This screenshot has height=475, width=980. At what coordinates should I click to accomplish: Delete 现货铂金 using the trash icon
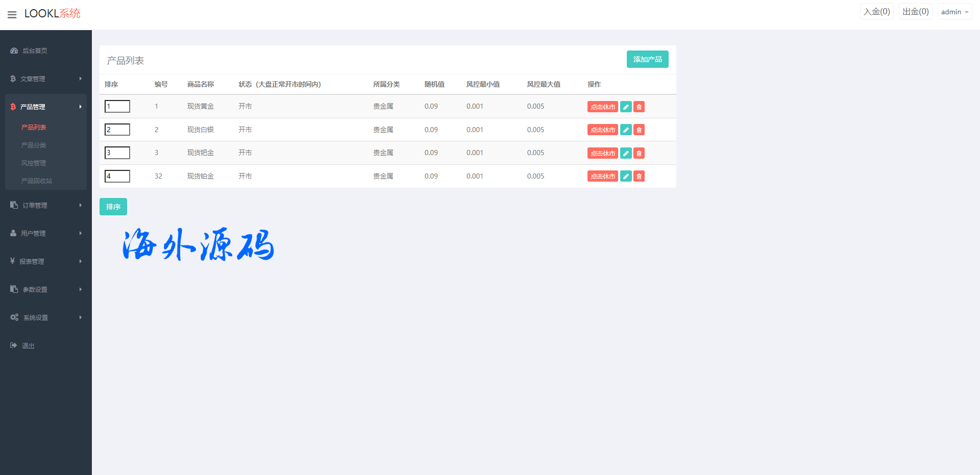[x=639, y=177]
